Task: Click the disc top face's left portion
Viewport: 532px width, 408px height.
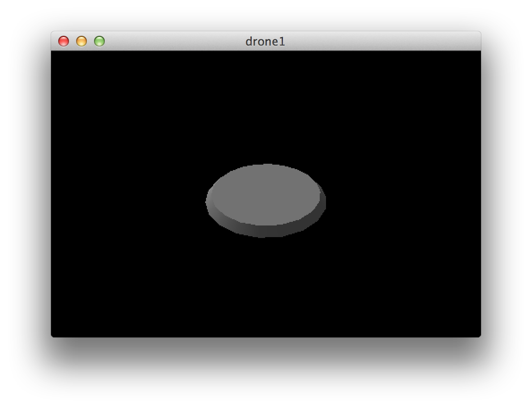Action: click(228, 195)
